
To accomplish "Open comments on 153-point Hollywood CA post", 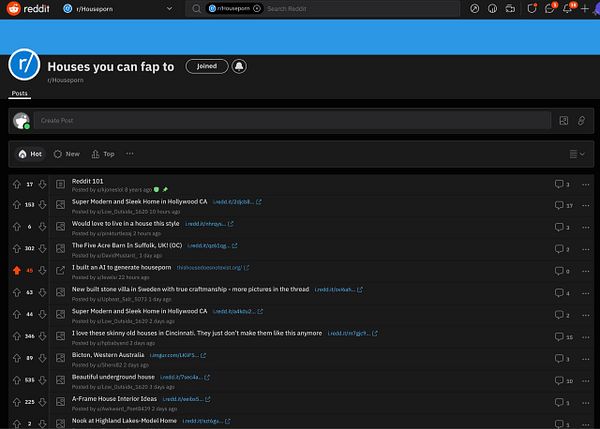I will pyautogui.click(x=564, y=205).
